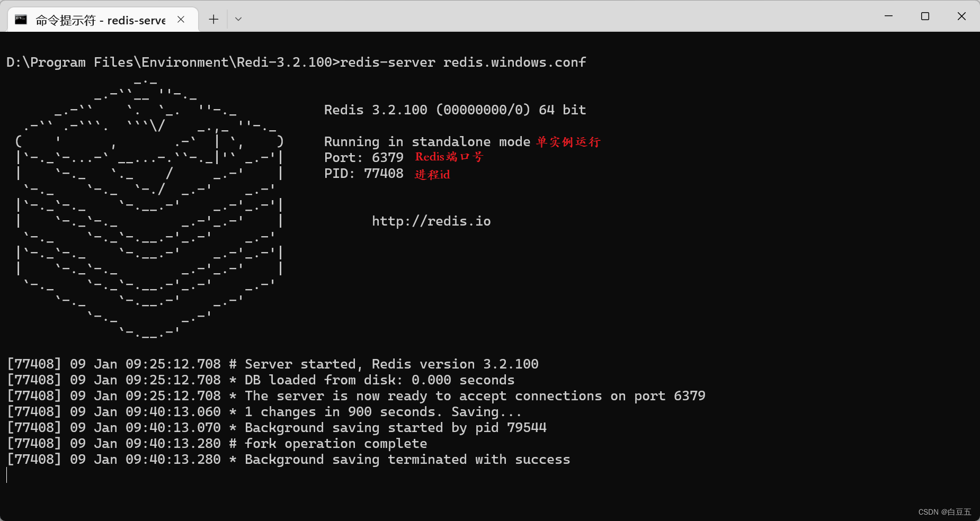
Task: Close the terminal window
Action: point(961,16)
